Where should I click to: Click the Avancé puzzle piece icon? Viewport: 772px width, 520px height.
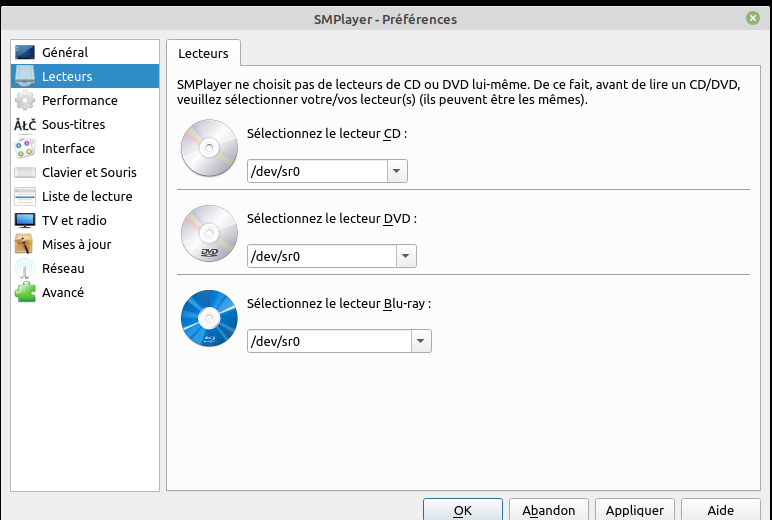pos(25,292)
